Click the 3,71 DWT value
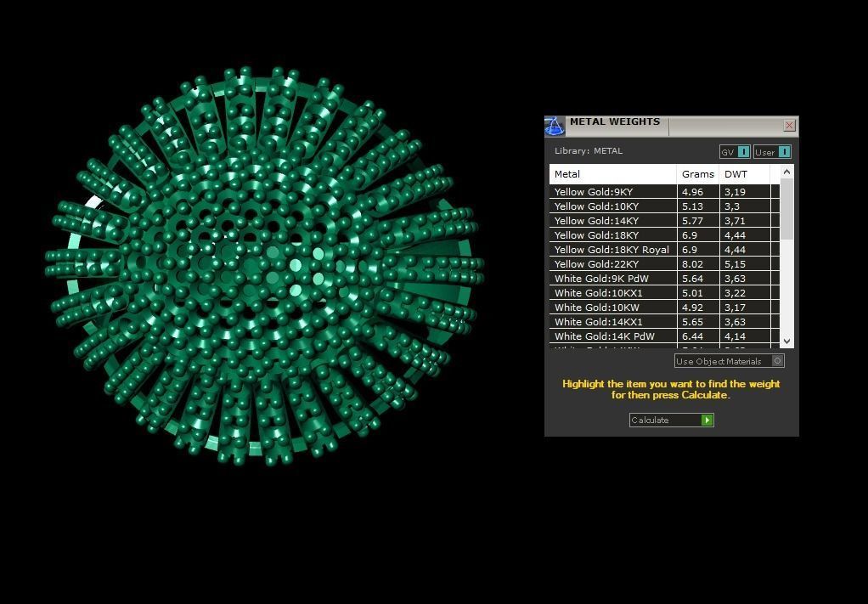The width and height of the screenshot is (868, 604). tap(736, 221)
